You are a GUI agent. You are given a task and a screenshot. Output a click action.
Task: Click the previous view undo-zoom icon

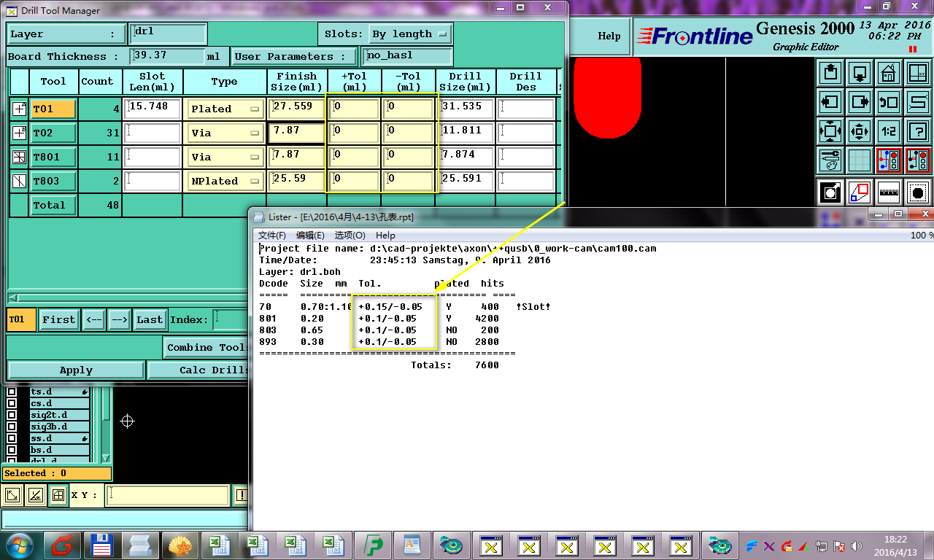889,102
